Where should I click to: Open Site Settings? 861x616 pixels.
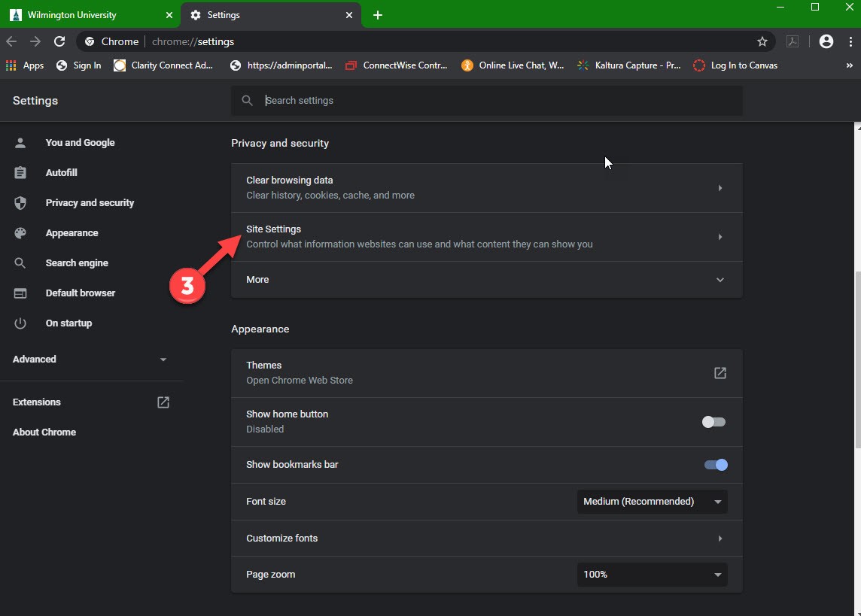click(486, 236)
